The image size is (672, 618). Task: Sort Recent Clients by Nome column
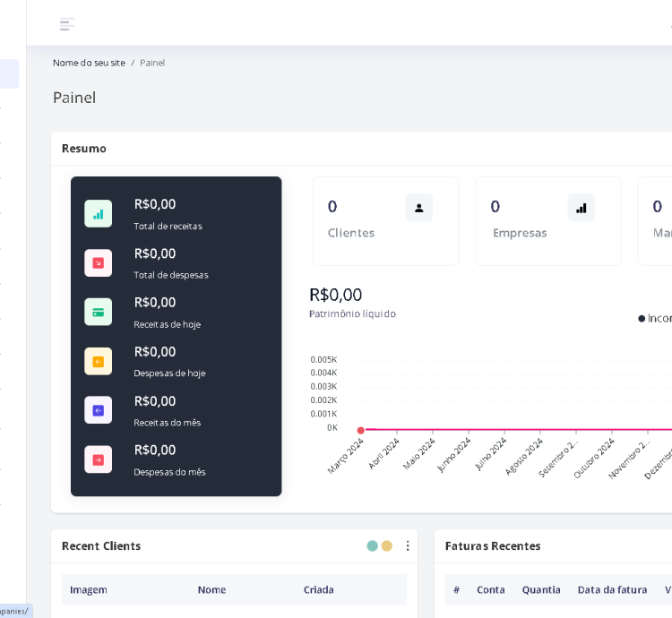click(x=211, y=589)
